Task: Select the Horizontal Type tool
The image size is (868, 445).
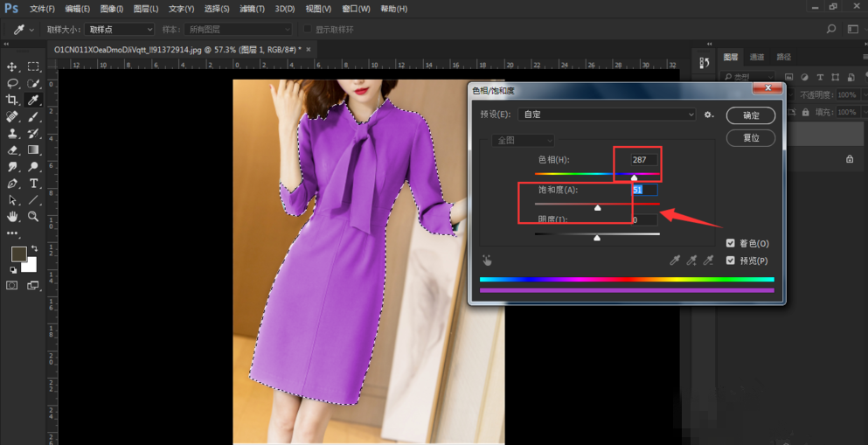Action: point(34,184)
